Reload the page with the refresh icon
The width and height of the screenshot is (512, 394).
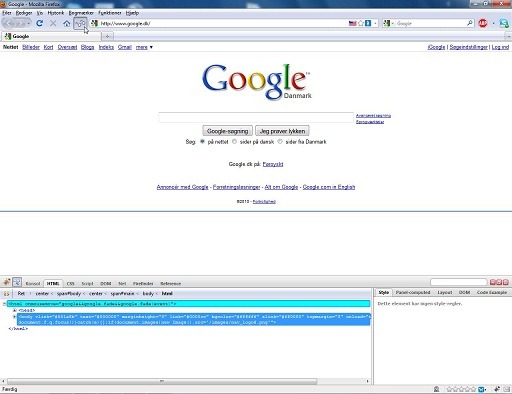tap(40, 23)
